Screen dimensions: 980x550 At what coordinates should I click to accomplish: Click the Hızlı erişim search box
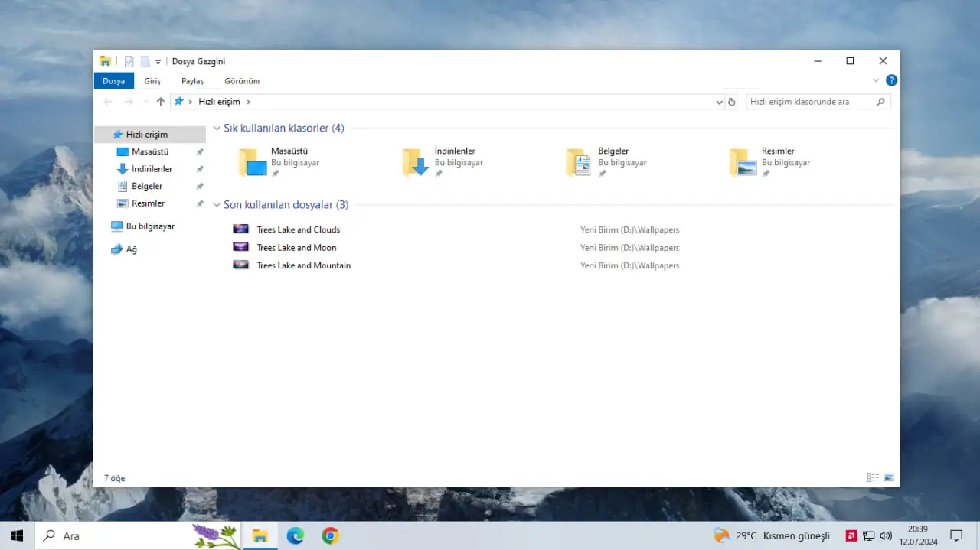818,102
